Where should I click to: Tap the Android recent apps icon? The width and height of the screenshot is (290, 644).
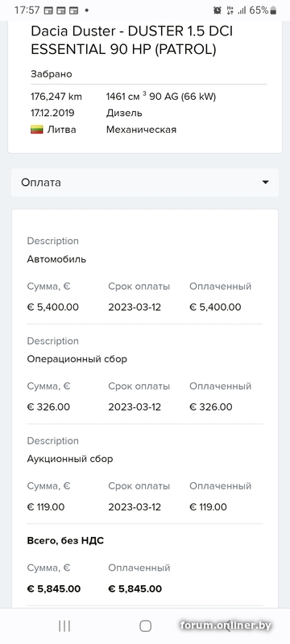(x=64, y=626)
